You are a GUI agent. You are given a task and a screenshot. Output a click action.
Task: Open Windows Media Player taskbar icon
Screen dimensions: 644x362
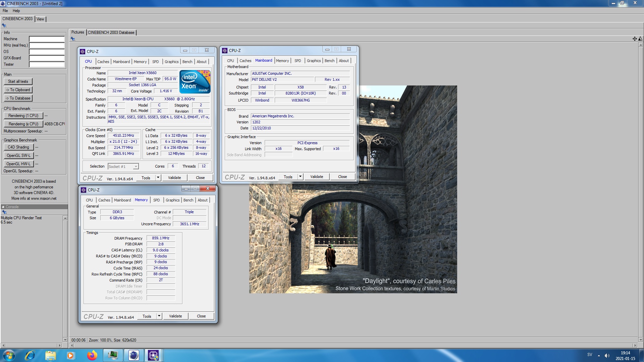70,355
